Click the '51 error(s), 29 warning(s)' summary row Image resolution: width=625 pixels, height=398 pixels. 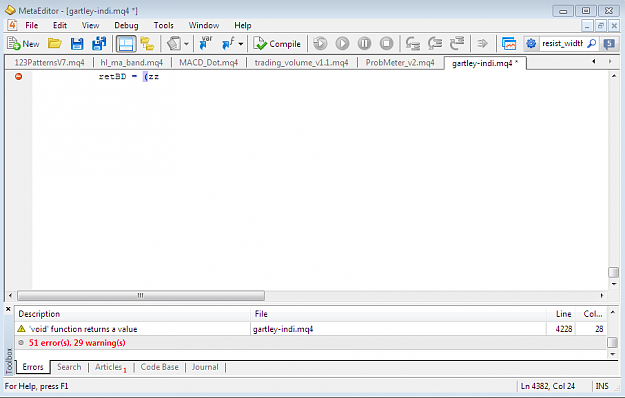point(311,343)
